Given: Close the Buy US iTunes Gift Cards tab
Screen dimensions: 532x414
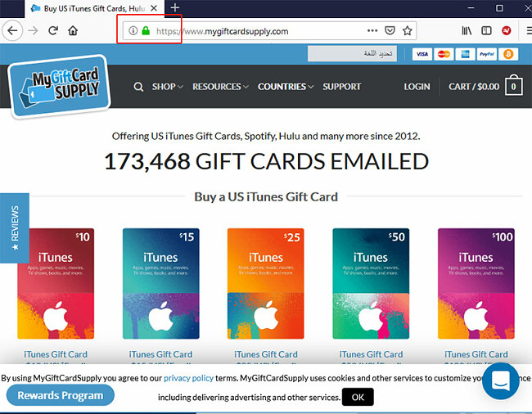Looking at the screenshot, I should (154, 8).
